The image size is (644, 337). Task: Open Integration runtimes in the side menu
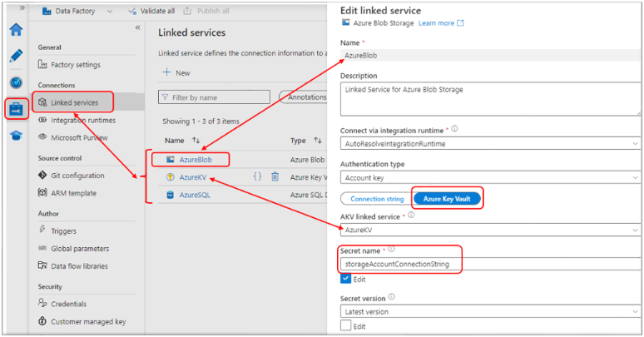coord(82,121)
